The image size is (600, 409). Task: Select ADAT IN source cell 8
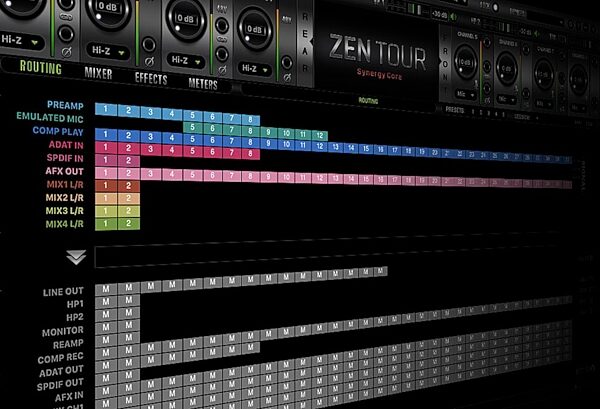tap(250, 154)
